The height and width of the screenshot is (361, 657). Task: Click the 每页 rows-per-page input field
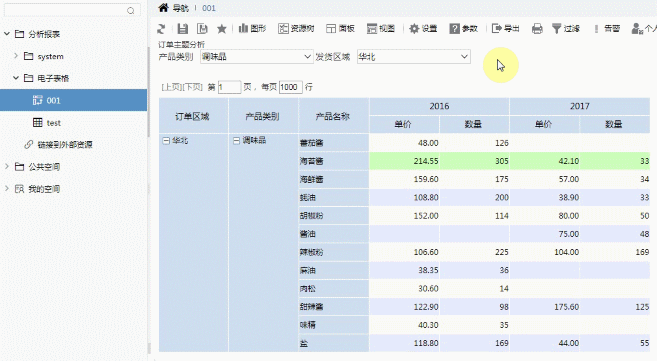click(290, 87)
